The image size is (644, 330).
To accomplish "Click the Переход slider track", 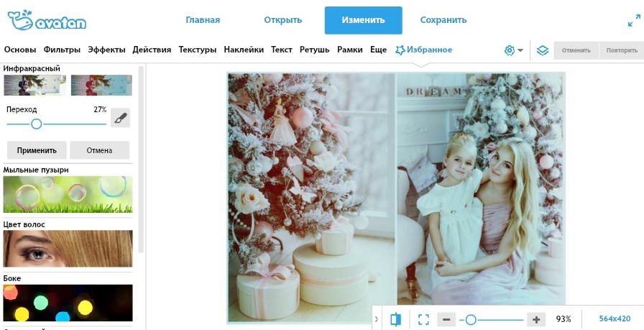I will click(57, 124).
